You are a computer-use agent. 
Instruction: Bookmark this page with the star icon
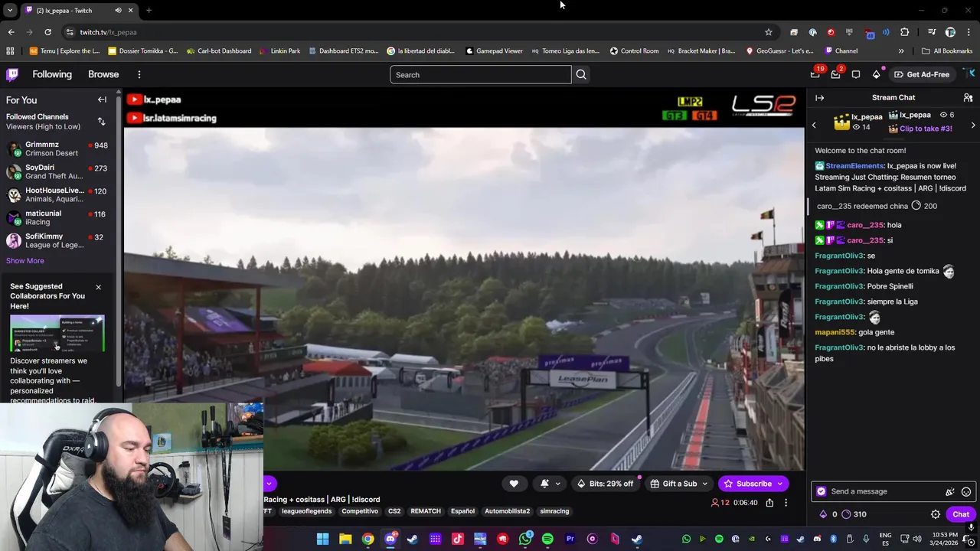[x=768, y=32]
